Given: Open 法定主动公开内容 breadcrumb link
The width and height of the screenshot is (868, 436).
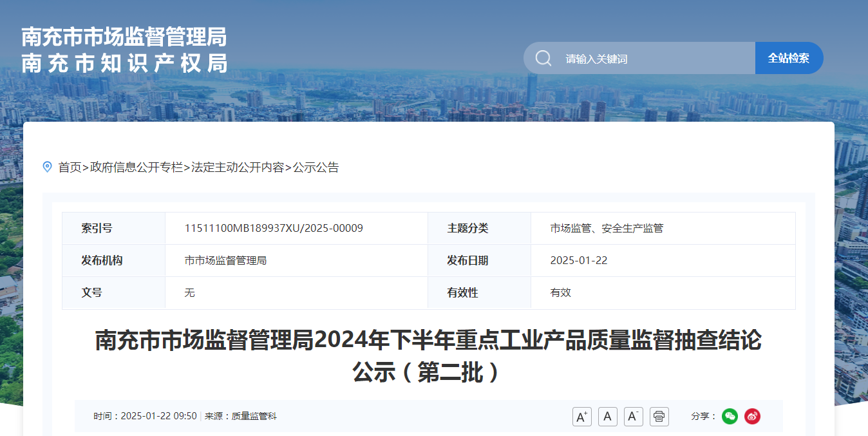Looking at the screenshot, I should pyautogui.click(x=238, y=167).
